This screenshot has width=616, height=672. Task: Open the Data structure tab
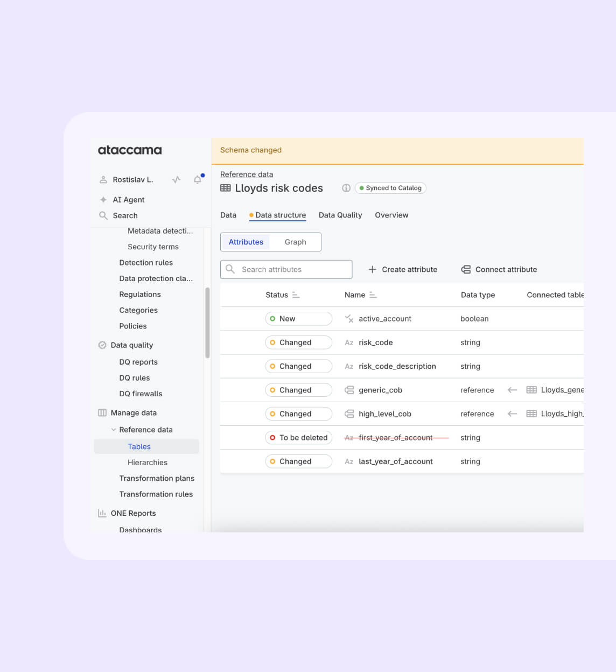[x=277, y=215]
